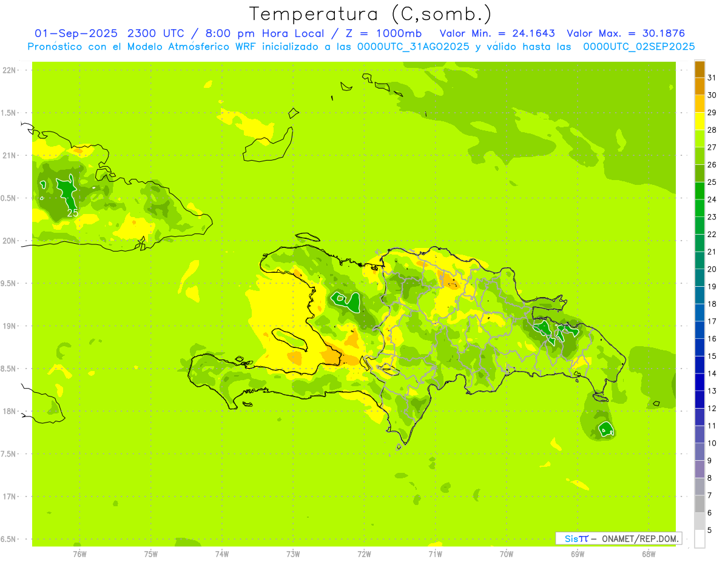The image size is (728, 562).
Task: Click the '17N' latitude axis label
Action: click(x=10, y=497)
